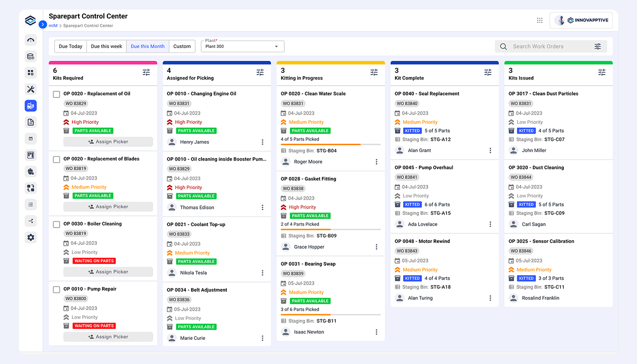Assign Picker for Replacement of Blades
Viewport: 637px width, 364px height.
point(108,207)
